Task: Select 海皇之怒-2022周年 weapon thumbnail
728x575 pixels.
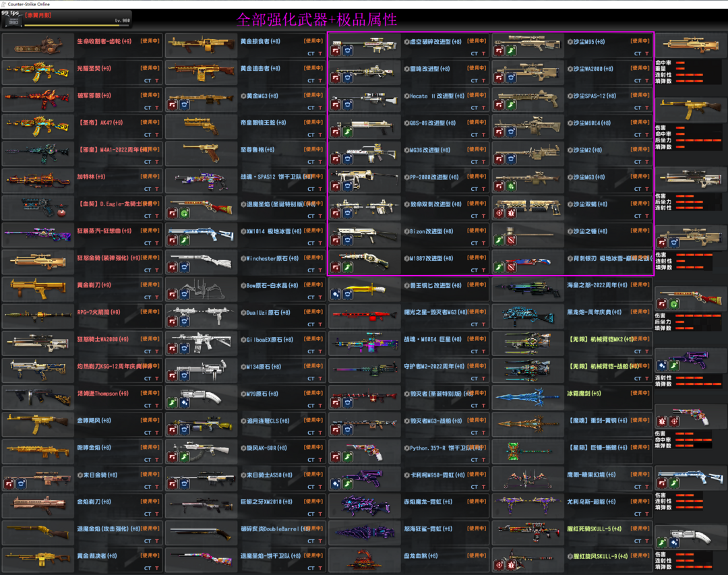Action: pos(528,289)
